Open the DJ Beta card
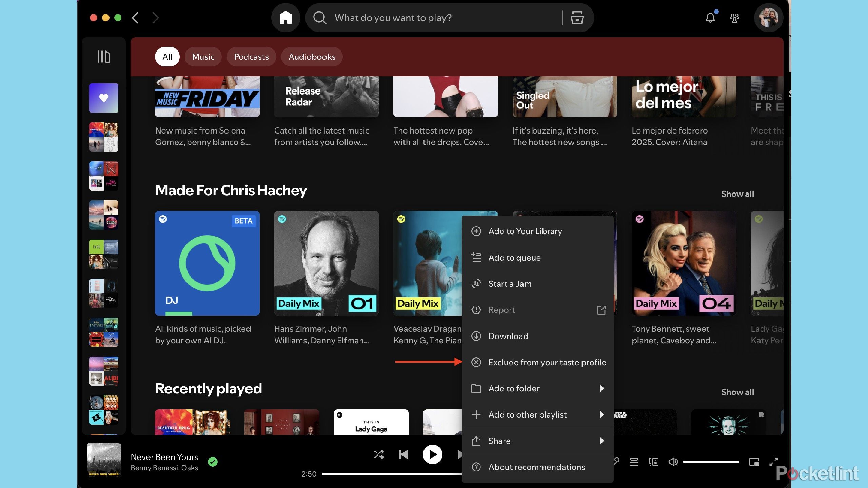Screen dimensions: 868x488 207,279
